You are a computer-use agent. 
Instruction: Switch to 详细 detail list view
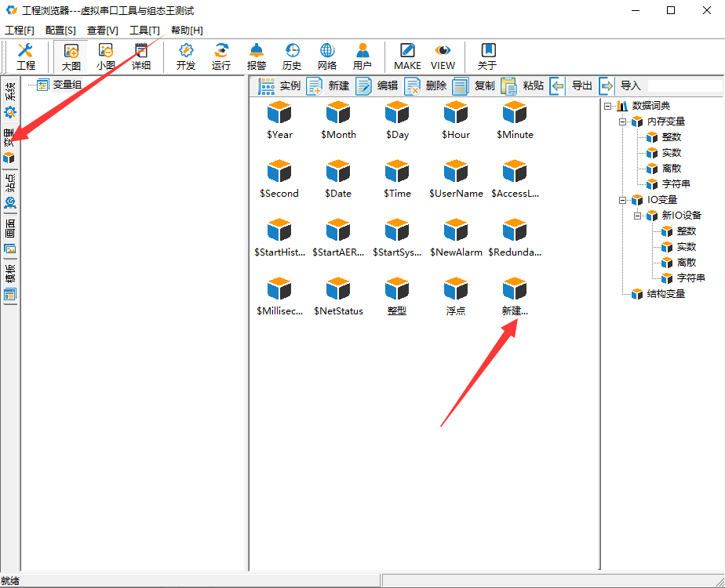coord(141,56)
